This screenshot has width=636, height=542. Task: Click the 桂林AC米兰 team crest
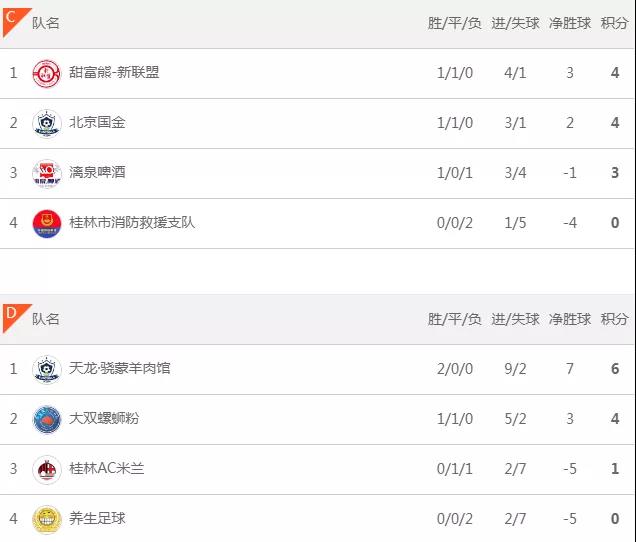pos(47,470)
